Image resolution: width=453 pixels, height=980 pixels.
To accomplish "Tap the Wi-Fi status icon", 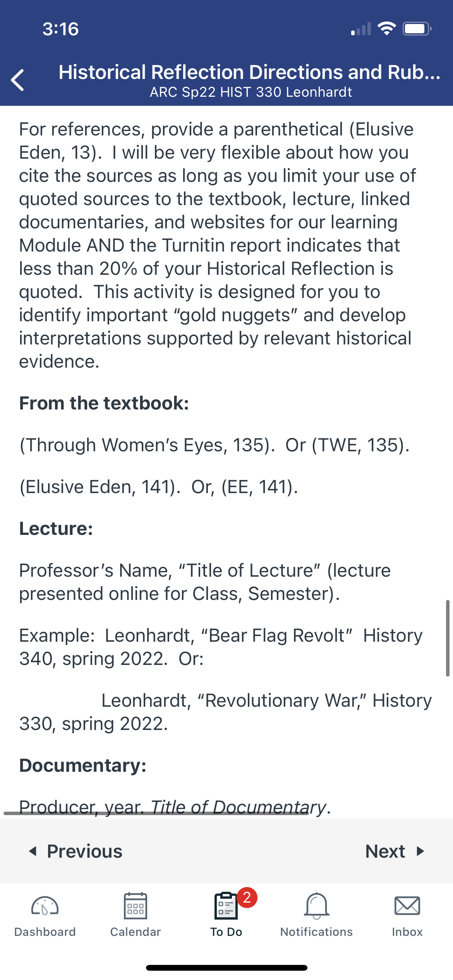I will point(386,29).
